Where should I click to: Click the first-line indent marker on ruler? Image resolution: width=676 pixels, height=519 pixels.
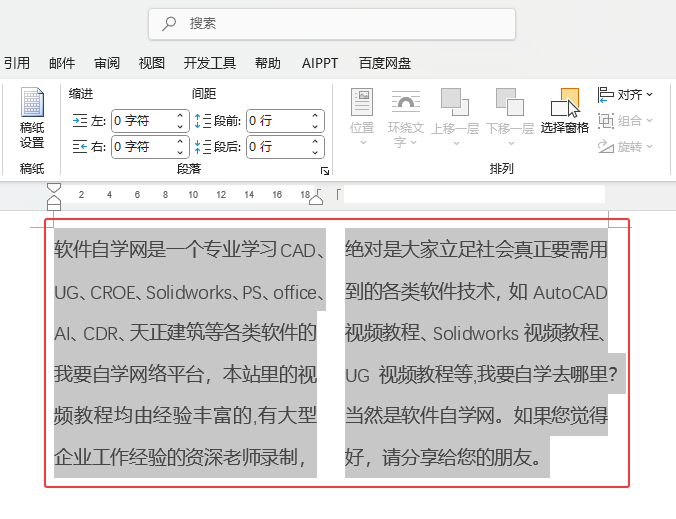54,188
